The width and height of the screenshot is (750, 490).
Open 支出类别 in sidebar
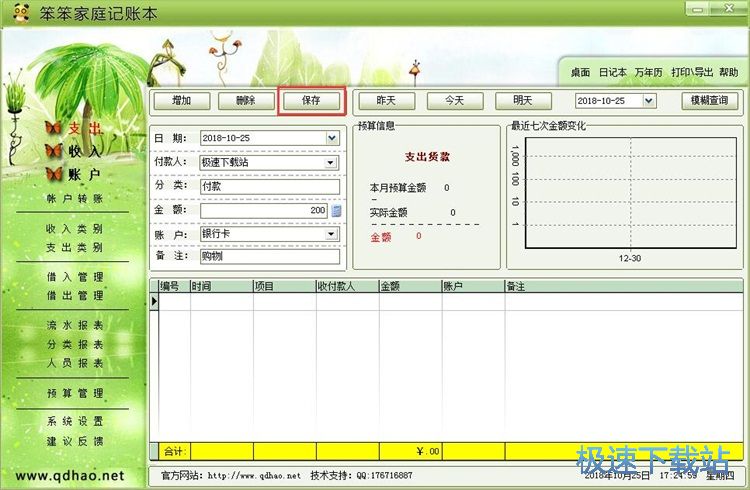tap(74, 247)
